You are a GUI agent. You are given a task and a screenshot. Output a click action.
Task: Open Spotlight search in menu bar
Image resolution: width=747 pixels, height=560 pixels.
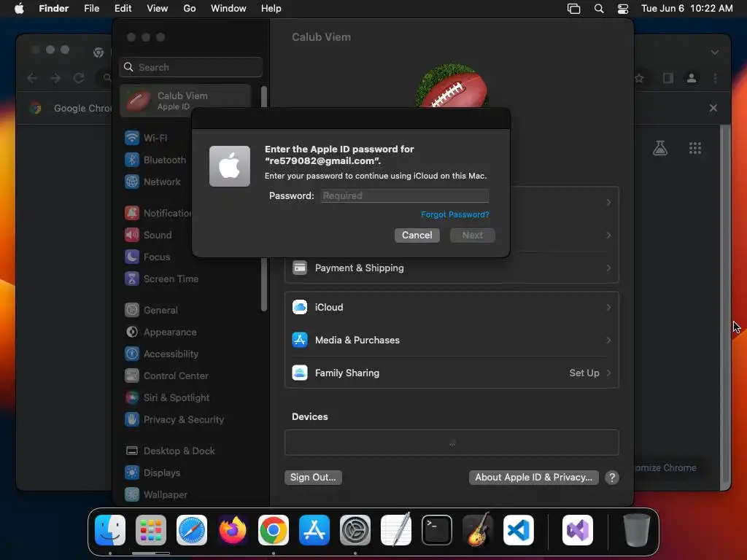tap(599, 8)
